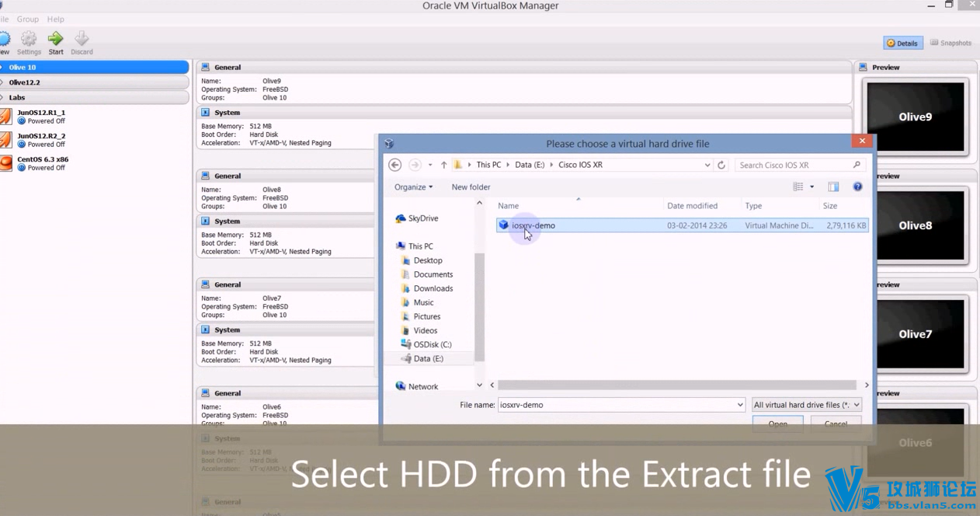Select the Olive 10 group
Image resolution: width=980 pixels, height=516 pixels.
point(94,68)
